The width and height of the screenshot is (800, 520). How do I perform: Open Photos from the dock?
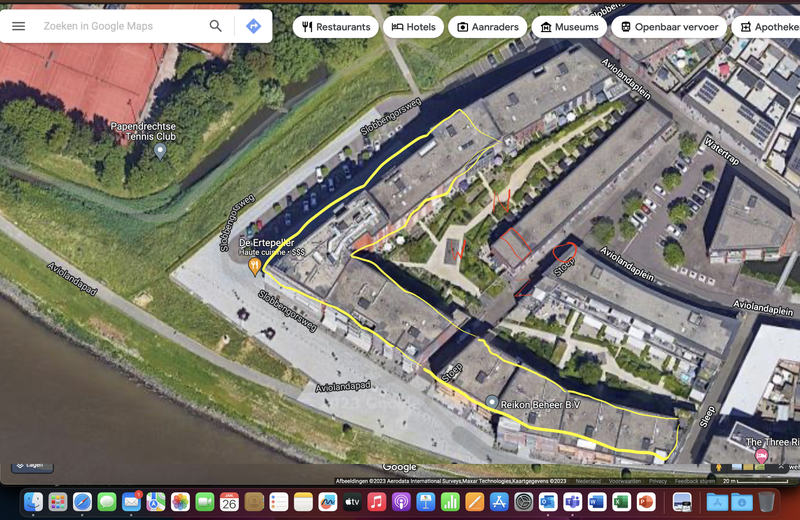(180, 502)
